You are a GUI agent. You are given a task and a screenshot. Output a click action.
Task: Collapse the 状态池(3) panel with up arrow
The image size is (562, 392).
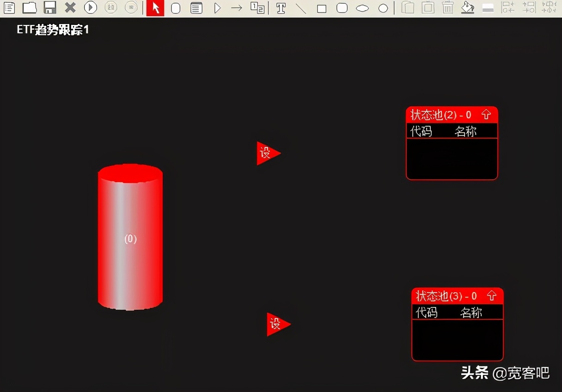coord(492,295)
